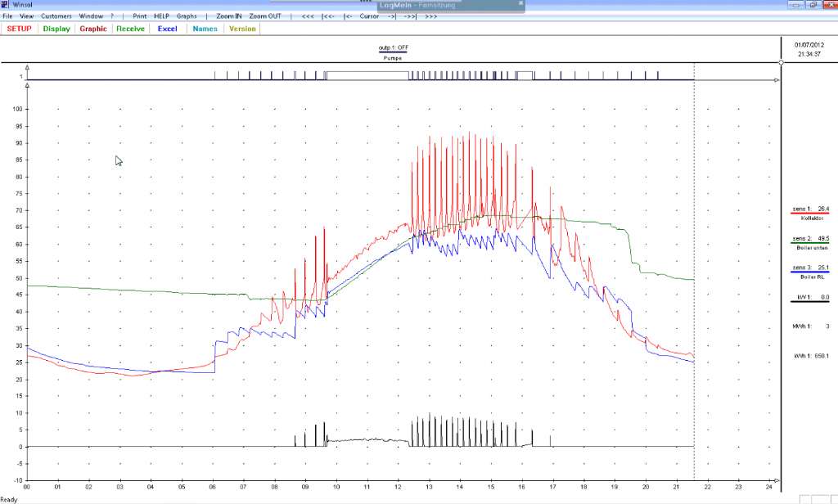Click the 'Ready' status bar text

[9, 500]
